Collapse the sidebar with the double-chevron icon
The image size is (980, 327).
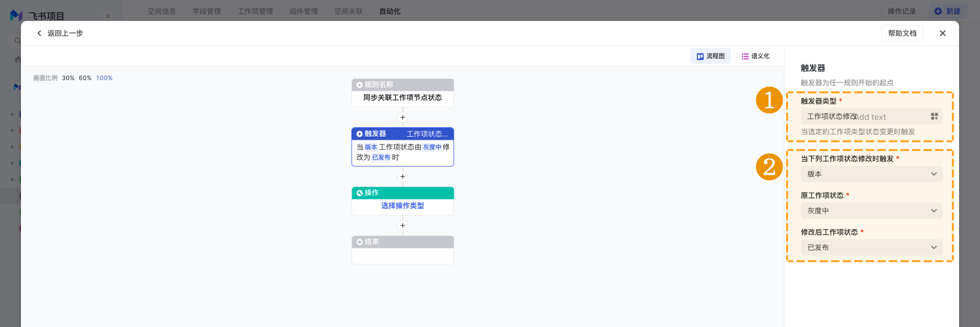tap(108, 16)
